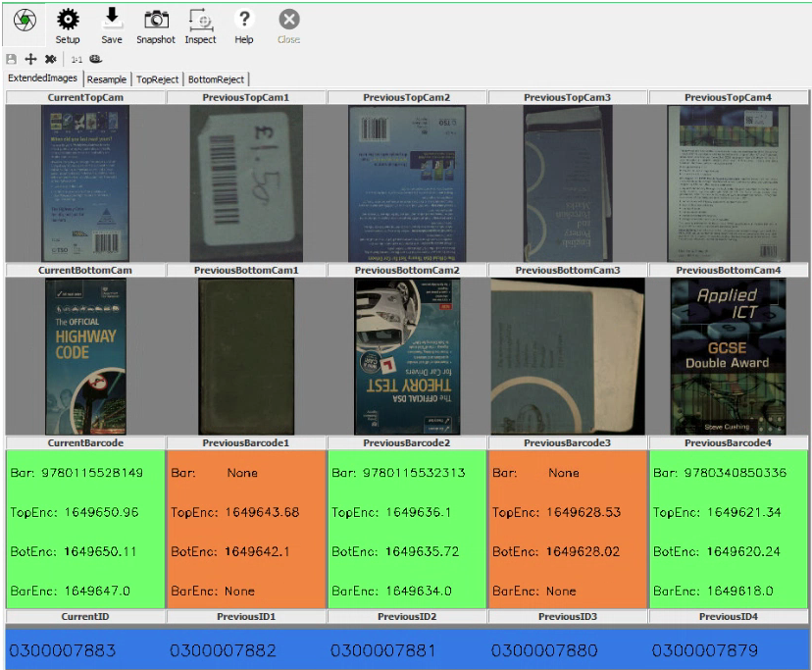Click the PreviousTopCam2 image
Screen dimensions: 812x670
407,182
